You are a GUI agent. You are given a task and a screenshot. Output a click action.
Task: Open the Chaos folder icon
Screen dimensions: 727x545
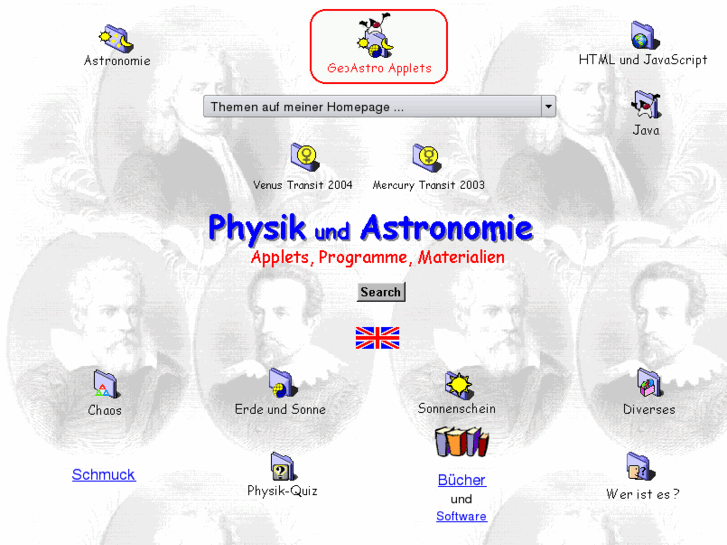[x=107, y=384]
